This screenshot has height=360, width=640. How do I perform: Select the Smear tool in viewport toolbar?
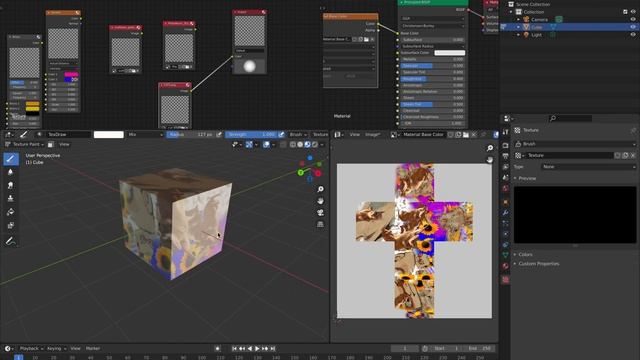11,185
